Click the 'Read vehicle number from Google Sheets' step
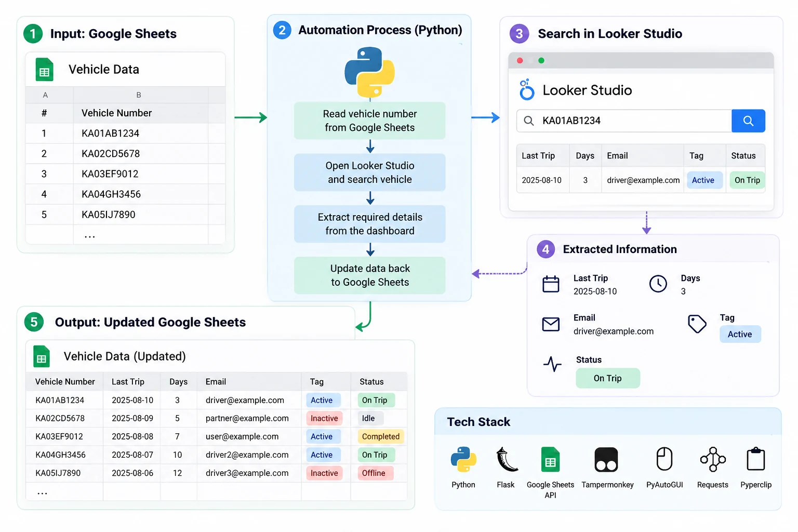 click(370, 121)
